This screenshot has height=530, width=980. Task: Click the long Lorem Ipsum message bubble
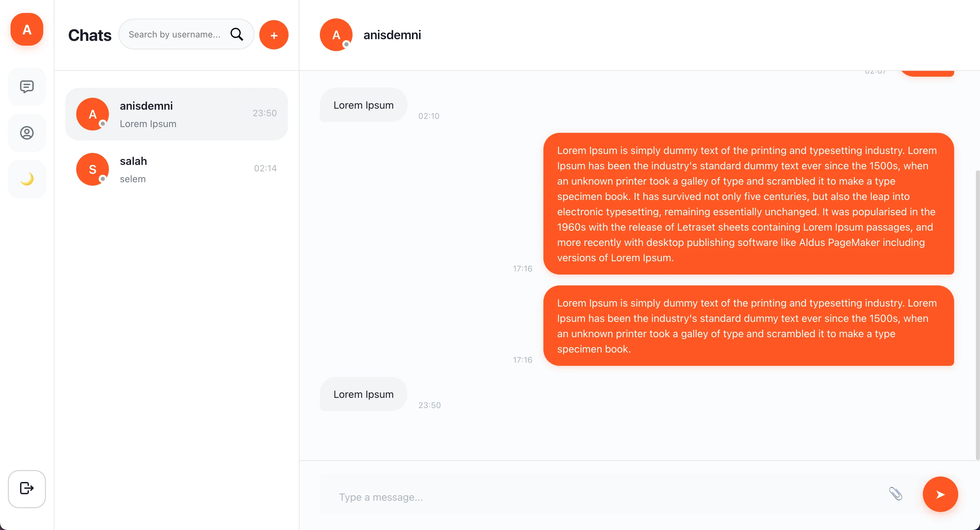748,204
